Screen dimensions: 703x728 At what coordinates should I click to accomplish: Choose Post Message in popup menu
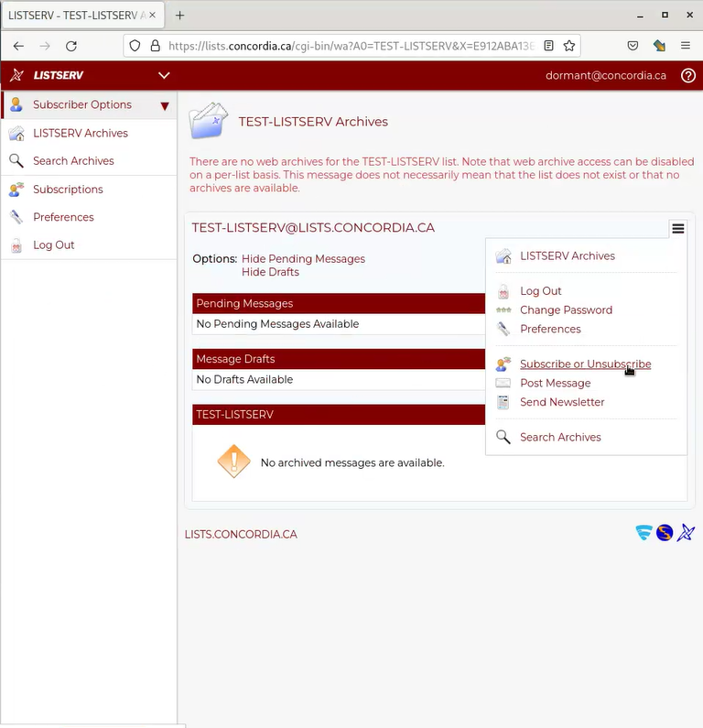556,383
